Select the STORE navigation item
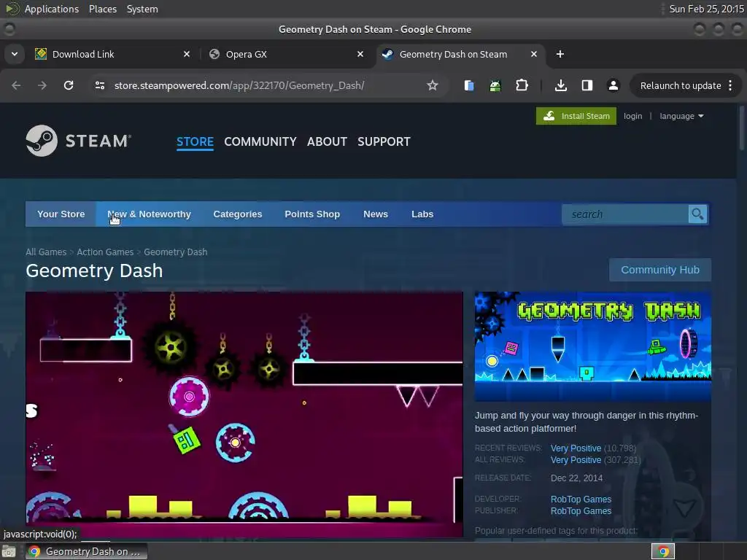 [195, 141]
